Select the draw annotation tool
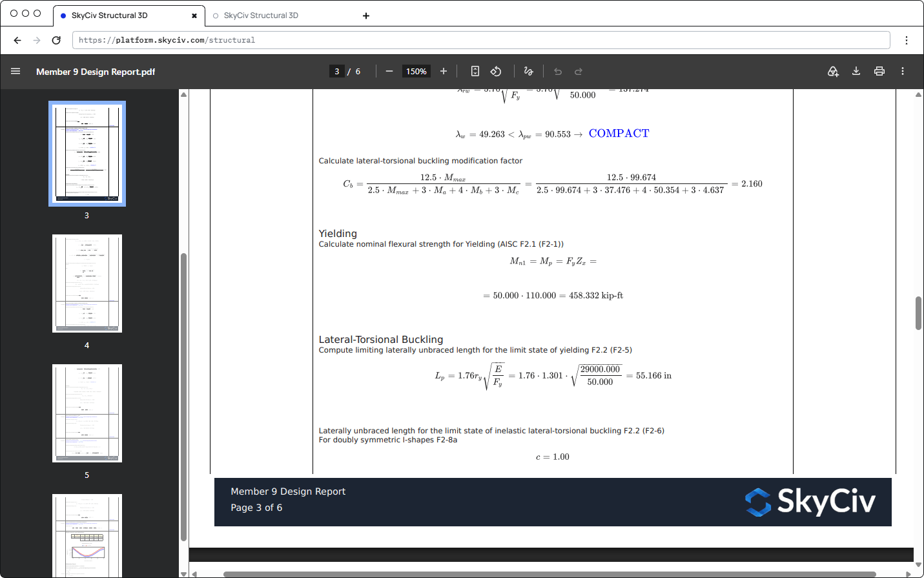924x578 pixels. pos(528,72)
